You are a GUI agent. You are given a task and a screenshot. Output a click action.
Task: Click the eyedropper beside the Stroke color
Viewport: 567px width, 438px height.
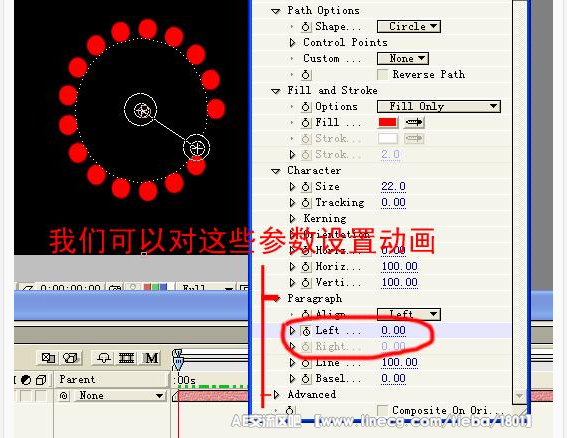point(414,138)
